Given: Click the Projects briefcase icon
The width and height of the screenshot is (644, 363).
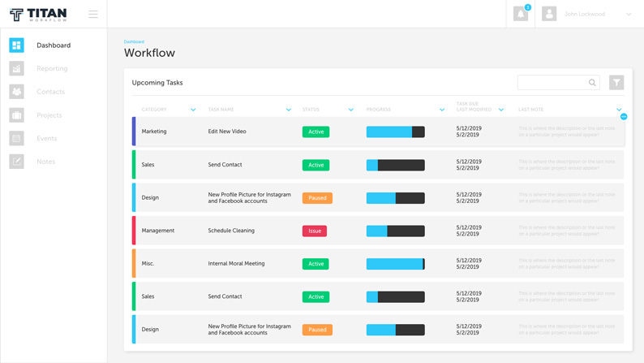Looking at the screenshot, I should (x=16, y=115).
